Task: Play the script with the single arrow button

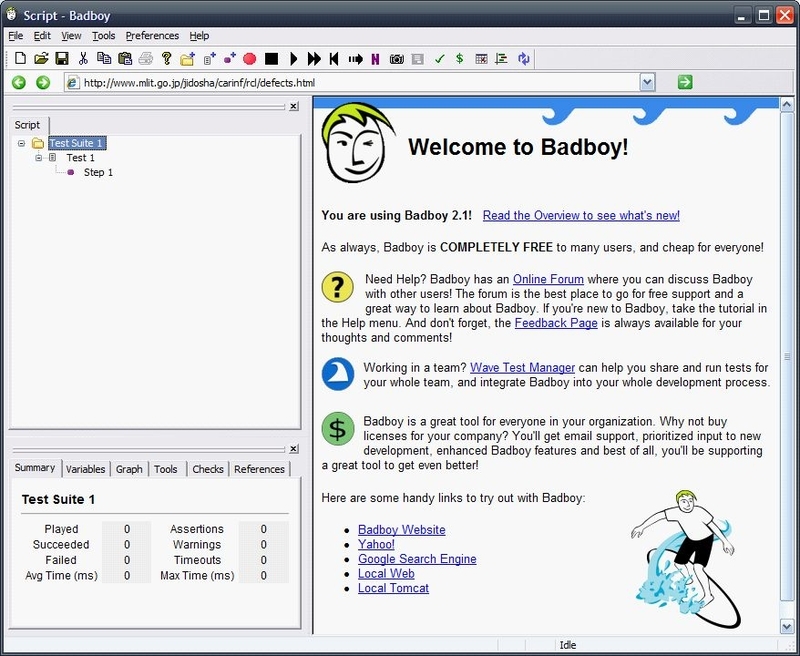Action: [x=293, y=59]
